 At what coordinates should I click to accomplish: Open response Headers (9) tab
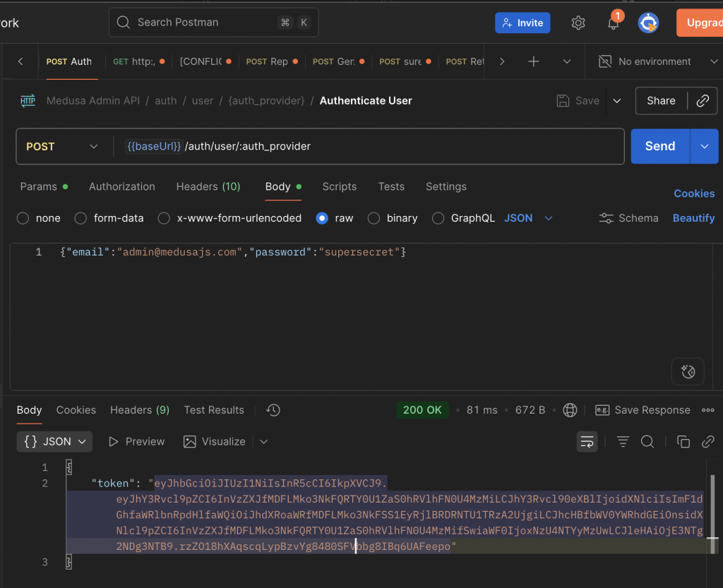(140, 409)
